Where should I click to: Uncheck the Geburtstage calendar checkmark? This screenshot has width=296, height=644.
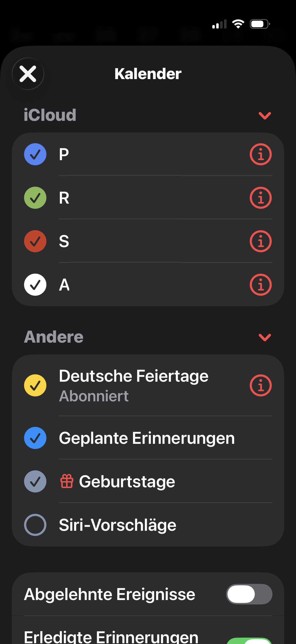click(35, 481)
